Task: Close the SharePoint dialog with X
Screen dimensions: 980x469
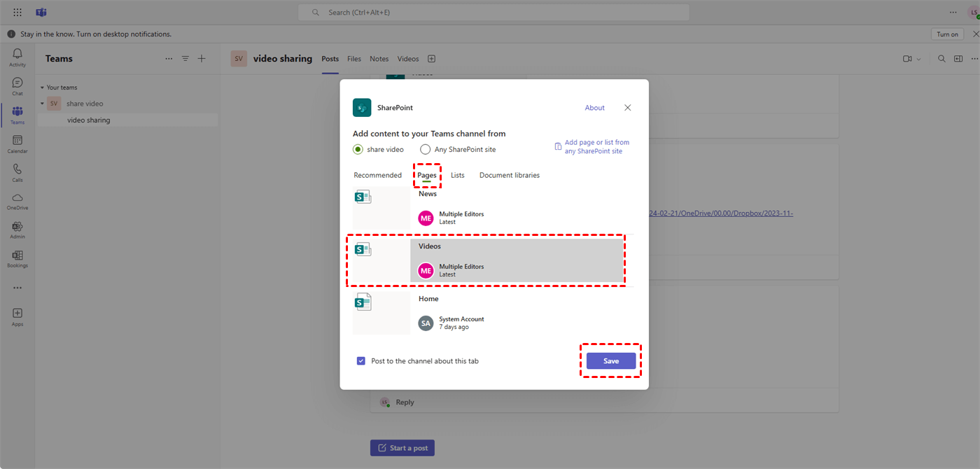Action: pos(627,108)
